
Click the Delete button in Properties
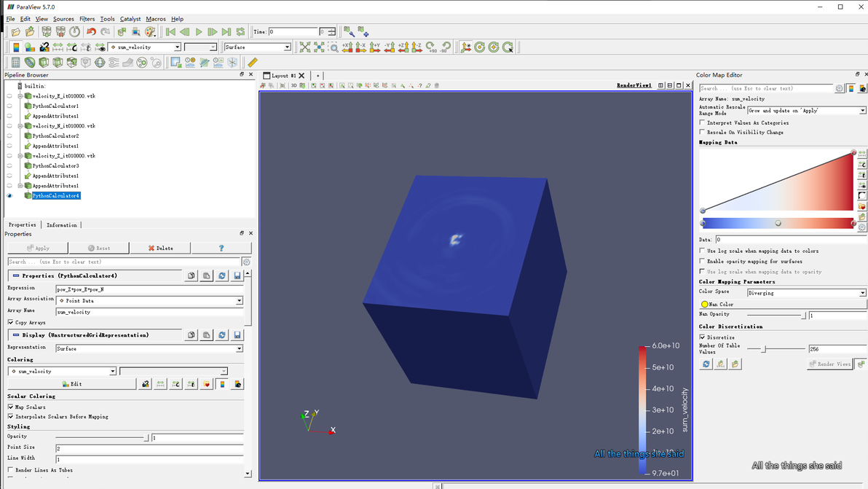[x=160, y=249]
